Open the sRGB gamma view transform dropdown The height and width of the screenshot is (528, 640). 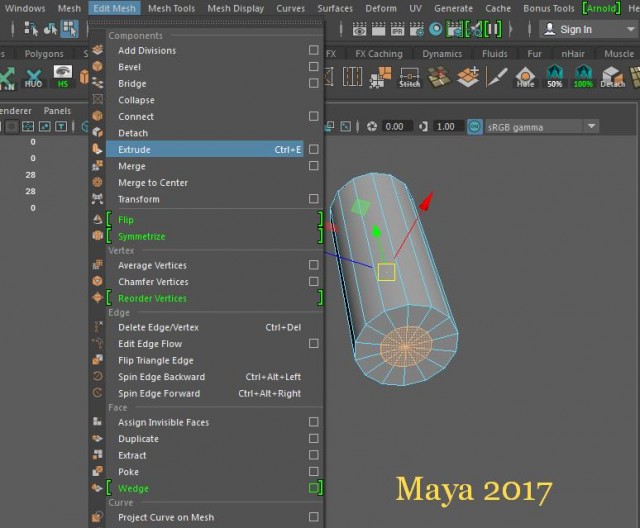click(591, 127)
